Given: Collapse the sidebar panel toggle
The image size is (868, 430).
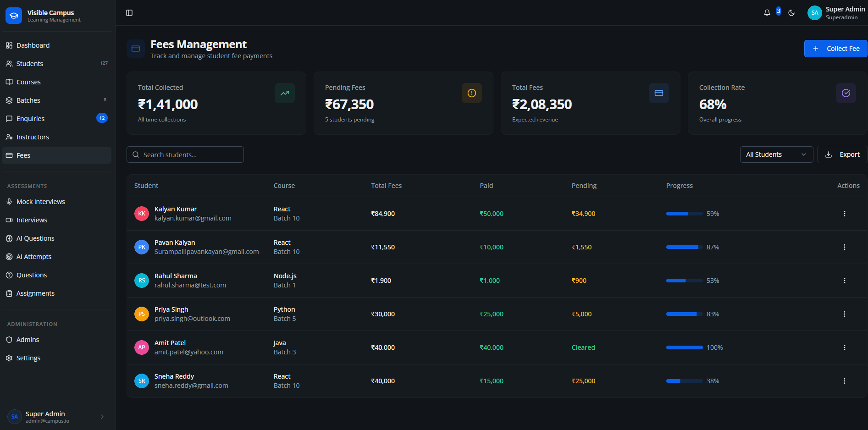Looking at the screenshot, I should [x=129, y=13].
